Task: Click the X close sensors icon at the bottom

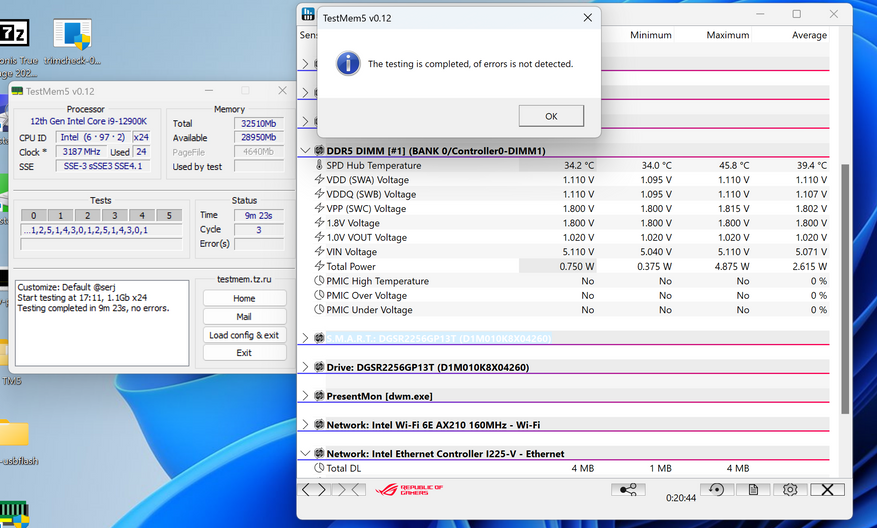Action: click(827, 489)
